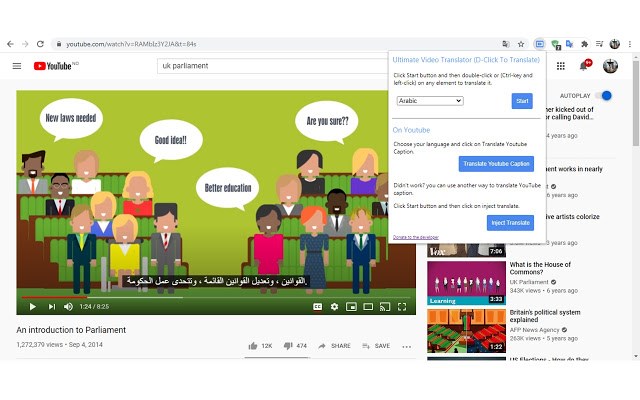Click the '1,272,379 views' text
This screenshot has width=640, height=400.
pyautogui.click(x=40, y=344)
